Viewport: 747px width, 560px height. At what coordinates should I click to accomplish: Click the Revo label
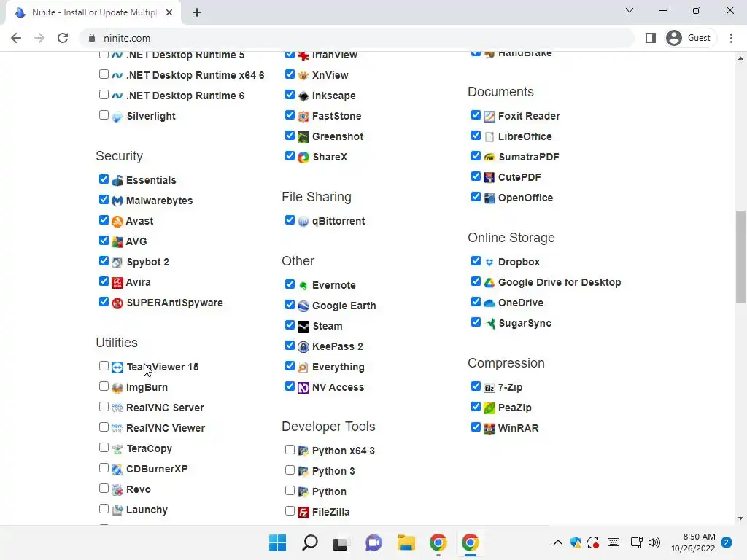pyautogui.click(x=138, y=489)
